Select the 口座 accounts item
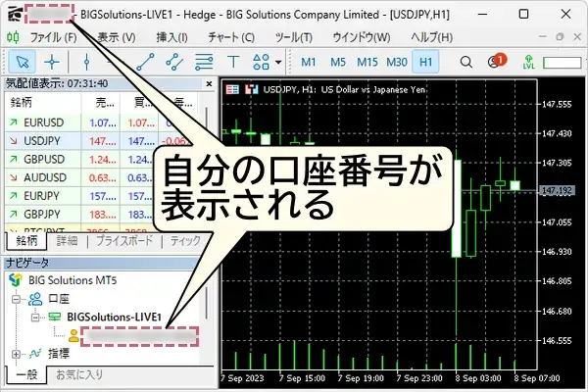 point(59,299)
